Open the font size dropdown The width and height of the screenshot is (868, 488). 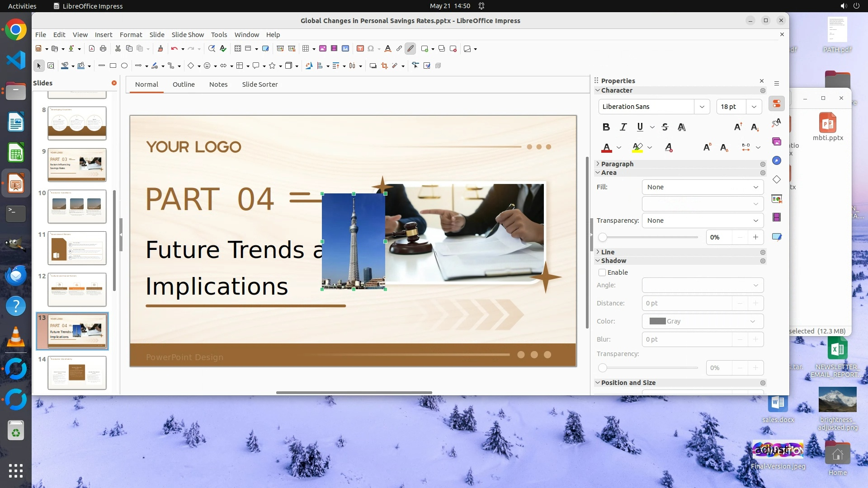click(754, 107)
